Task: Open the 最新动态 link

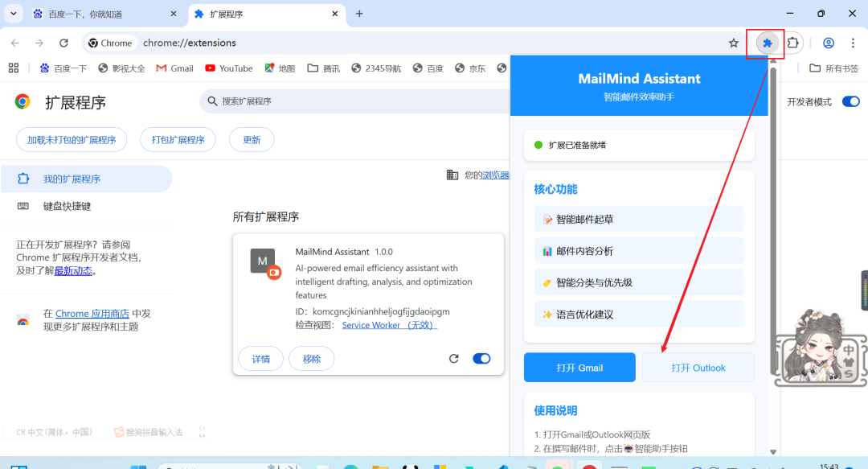Action: tap(73, 271)
